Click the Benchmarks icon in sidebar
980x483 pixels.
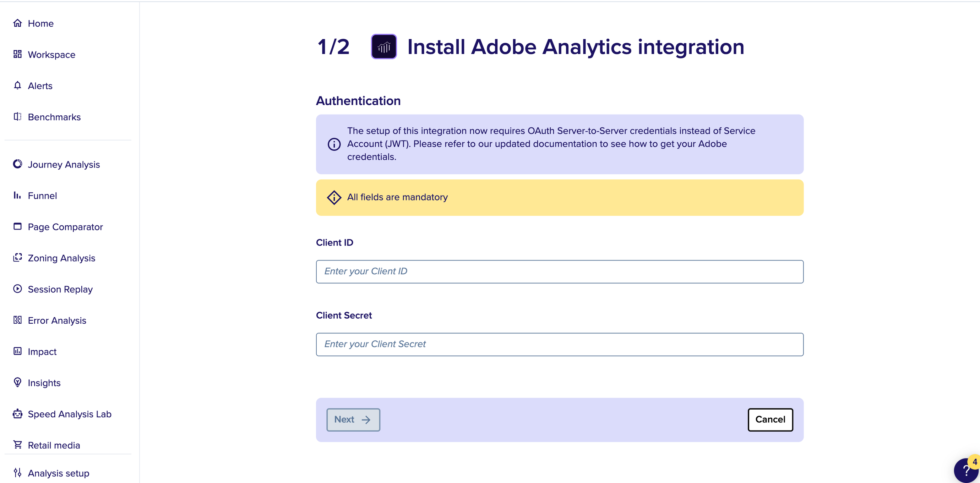pyautogui.click(x=17, y=117)
